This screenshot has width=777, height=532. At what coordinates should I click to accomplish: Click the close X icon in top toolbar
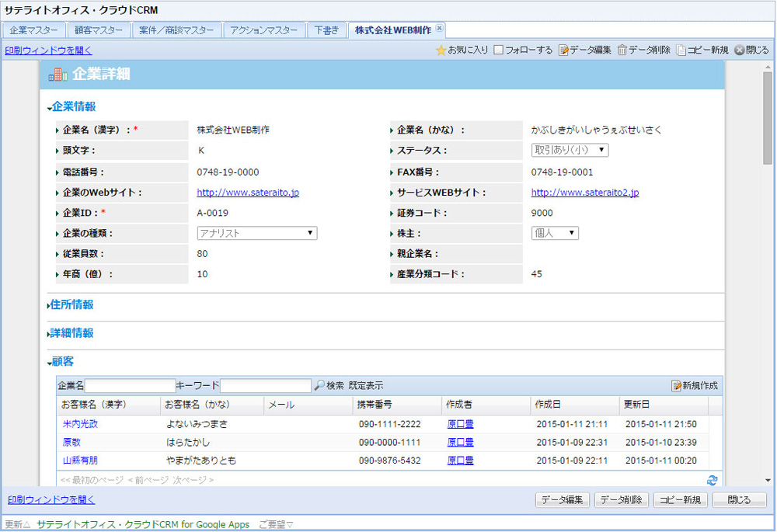(x=739, y=50)
